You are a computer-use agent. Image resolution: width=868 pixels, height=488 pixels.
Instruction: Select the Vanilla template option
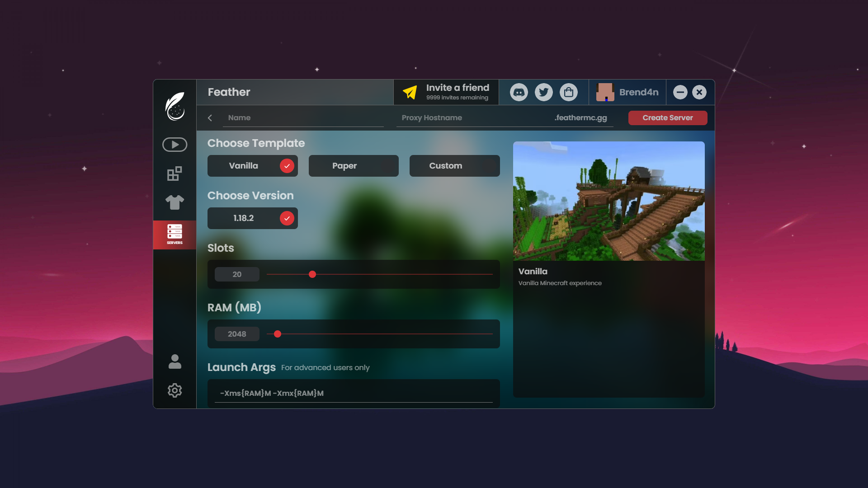point(252,166)
